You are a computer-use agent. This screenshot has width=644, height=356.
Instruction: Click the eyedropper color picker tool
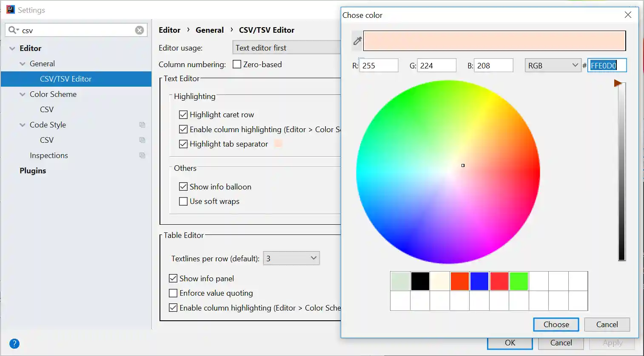[356, 41]
